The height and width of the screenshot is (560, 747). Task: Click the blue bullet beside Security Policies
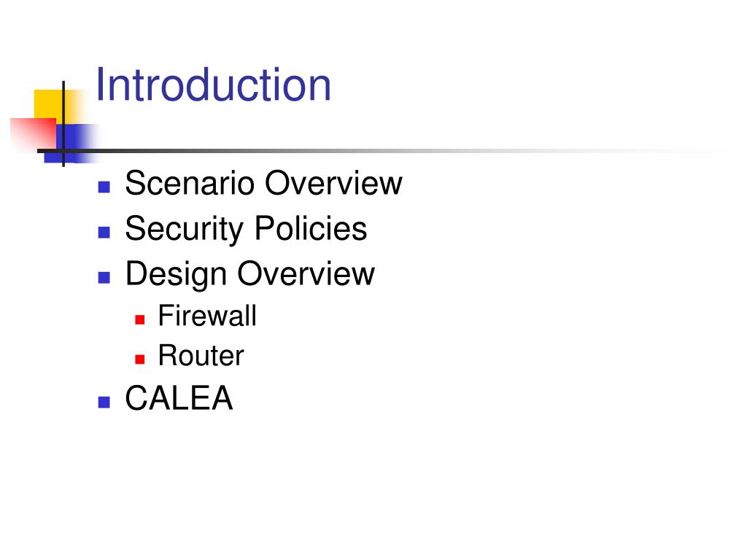[x=104, y=232]
